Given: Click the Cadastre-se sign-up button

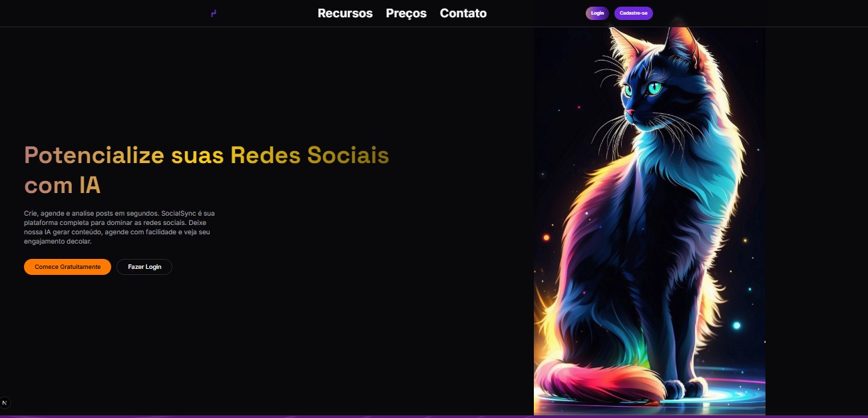Looking at the screenshot, I should [x=633, y=13].
